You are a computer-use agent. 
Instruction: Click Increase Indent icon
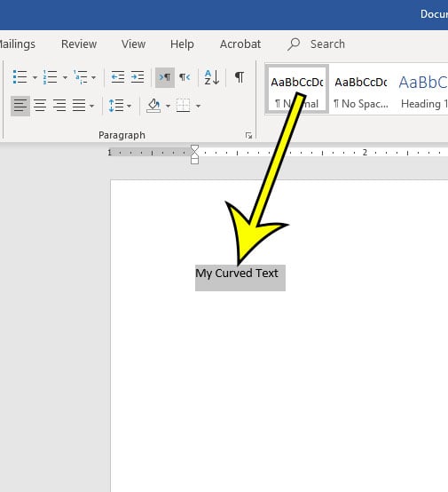coord(138,77)
